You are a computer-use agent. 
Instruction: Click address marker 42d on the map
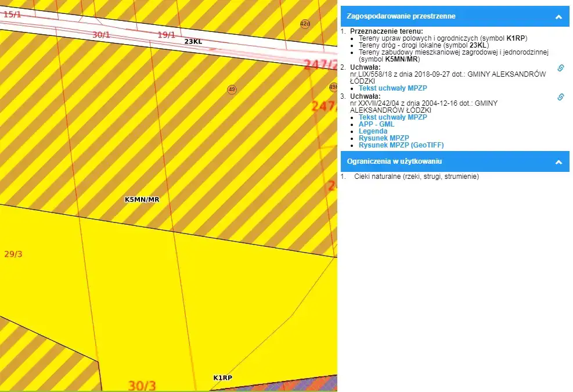point(305,24)
